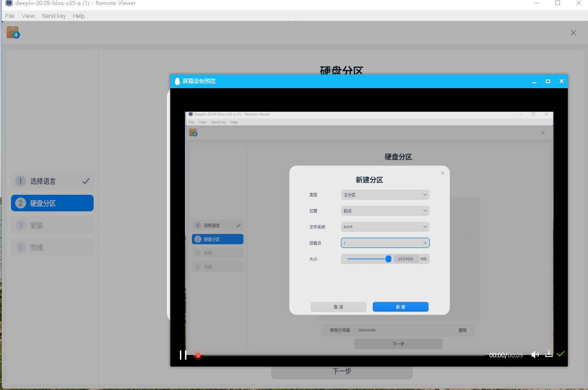The image size is (588, 390).
Task: Minimize the 屏幕录制预览 window
Action: [x=534, y=81]
